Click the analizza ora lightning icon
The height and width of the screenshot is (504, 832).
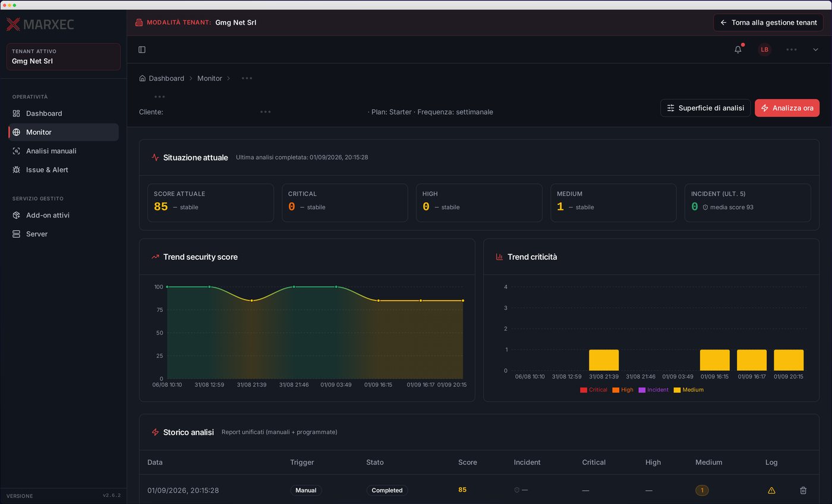tap(765, 108)
